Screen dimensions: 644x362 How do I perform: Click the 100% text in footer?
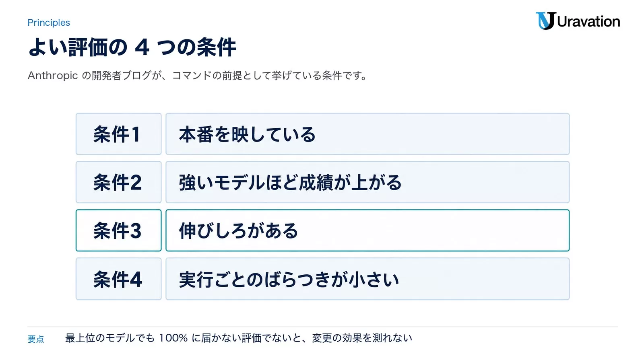coord(173,338)
